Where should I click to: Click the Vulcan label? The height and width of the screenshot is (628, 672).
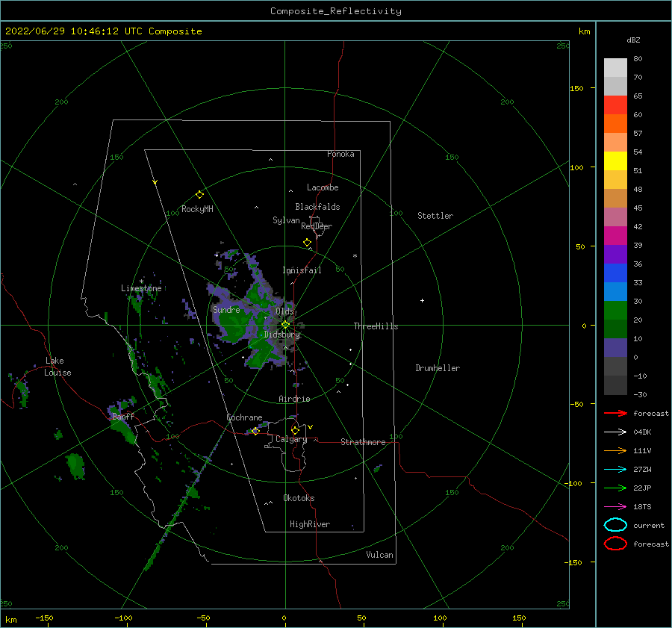point(380,555)
